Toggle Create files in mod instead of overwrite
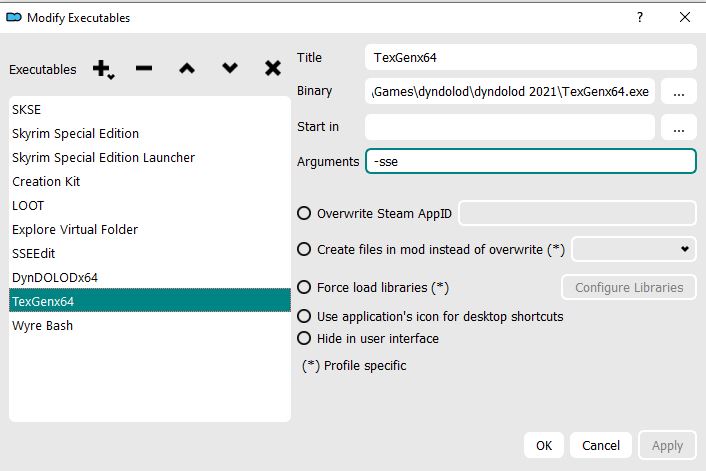The width and height of the screenshot is (706, 471). pos(305,249)
